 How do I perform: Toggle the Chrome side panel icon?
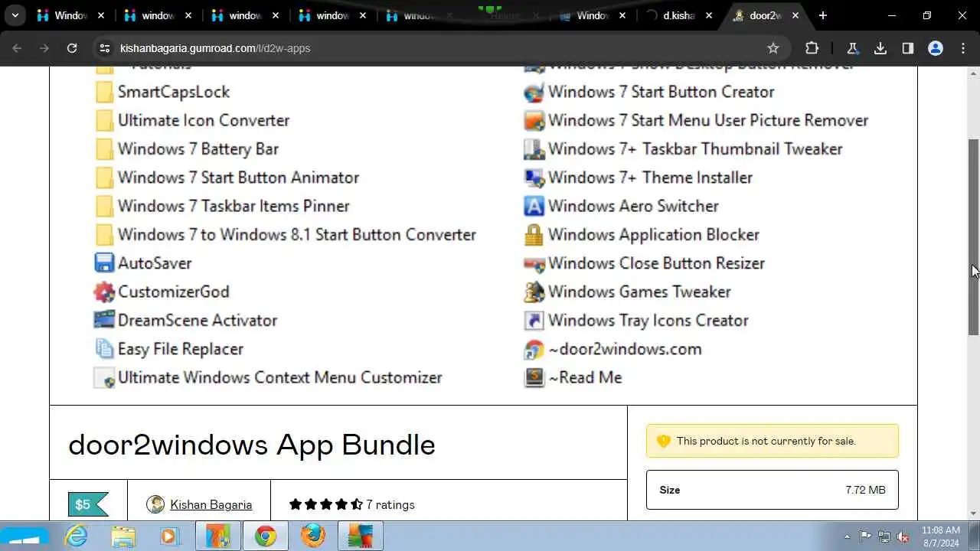click(x=908, y=48)
